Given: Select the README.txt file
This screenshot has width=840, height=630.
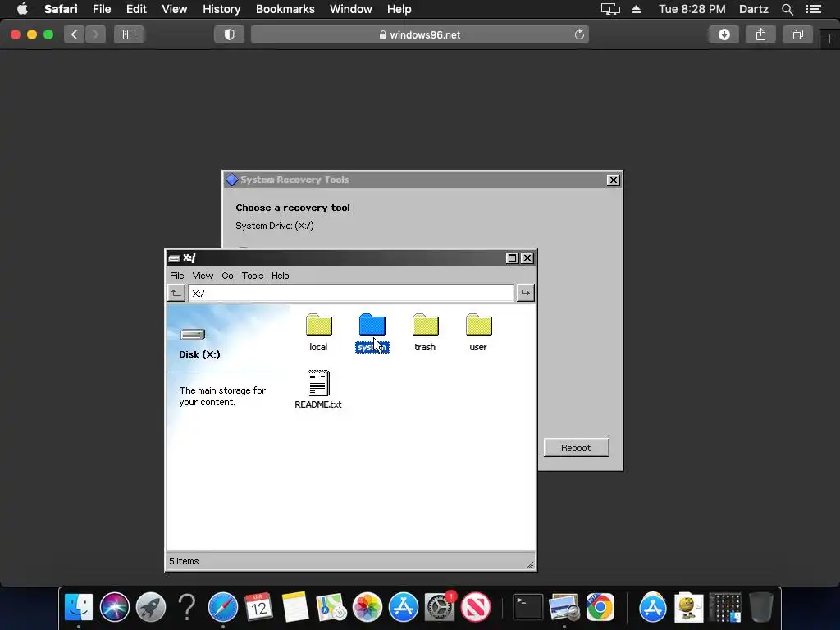Looking at the screenshot, I should [318, 390].
